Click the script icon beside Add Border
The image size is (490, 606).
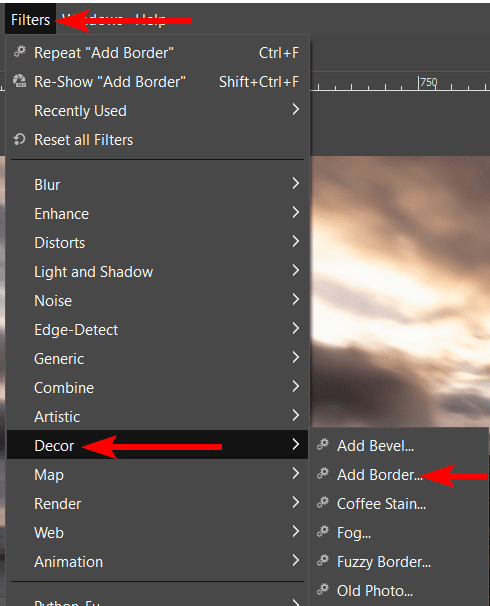coord(323,473)
